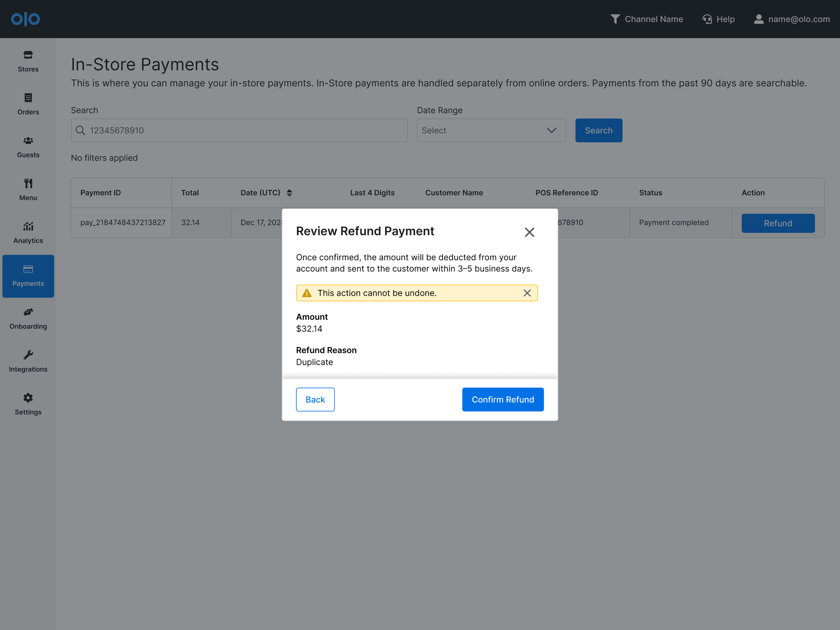Click the Back button in dialog
The image size is (840, 630).
point(315,399)
